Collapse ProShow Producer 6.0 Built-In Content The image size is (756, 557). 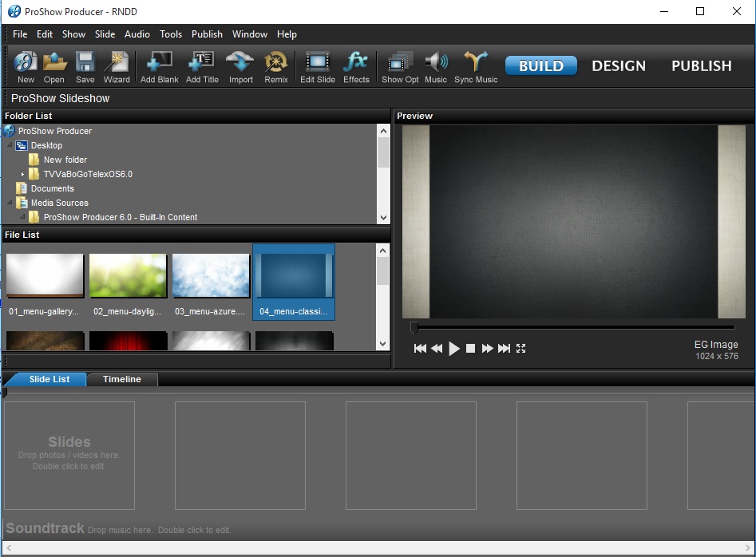coord(22,216)
